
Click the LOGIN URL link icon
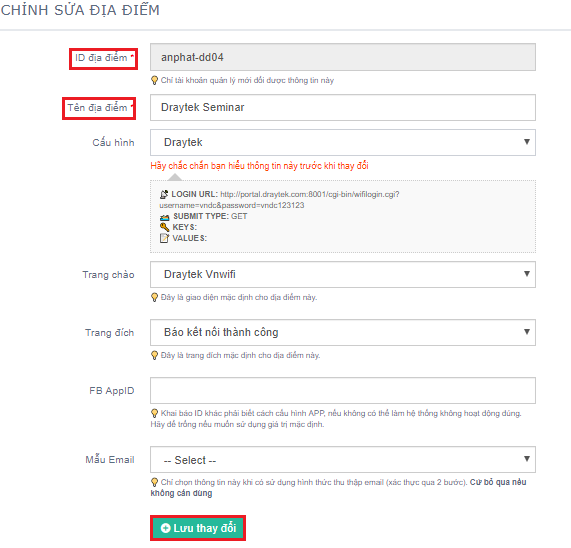click(x=164, y=194)
